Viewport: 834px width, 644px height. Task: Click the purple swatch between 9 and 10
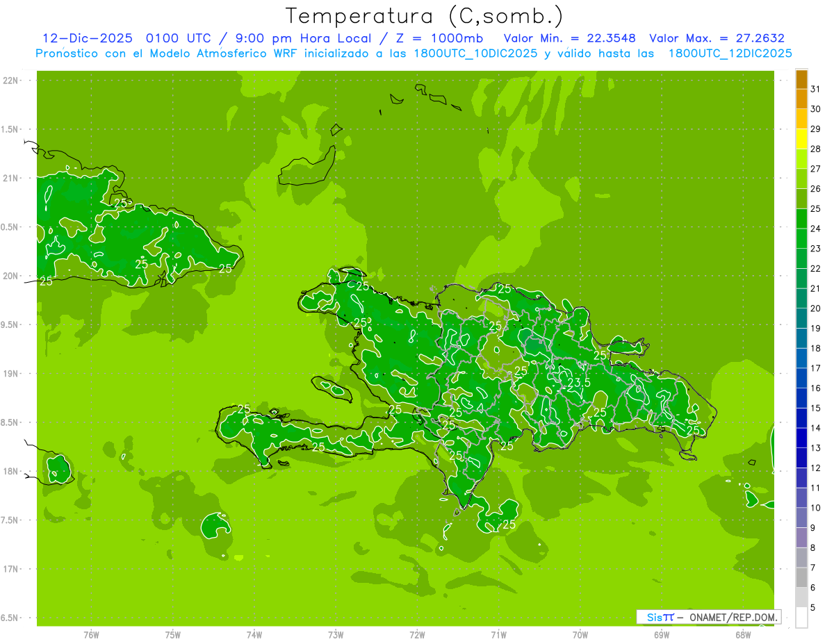(801, 518)
